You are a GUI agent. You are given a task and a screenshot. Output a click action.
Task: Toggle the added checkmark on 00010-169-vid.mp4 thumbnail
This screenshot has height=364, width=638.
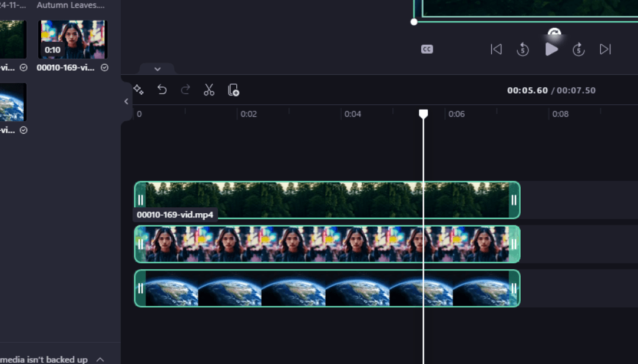pyautogui.click(x=104, y=67)
